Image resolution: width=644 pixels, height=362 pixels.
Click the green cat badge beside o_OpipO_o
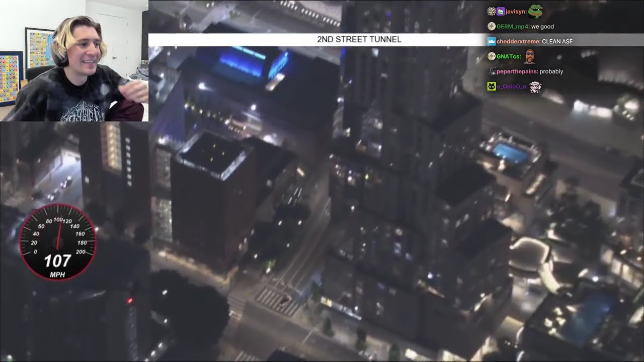click(x=492, y=86)
